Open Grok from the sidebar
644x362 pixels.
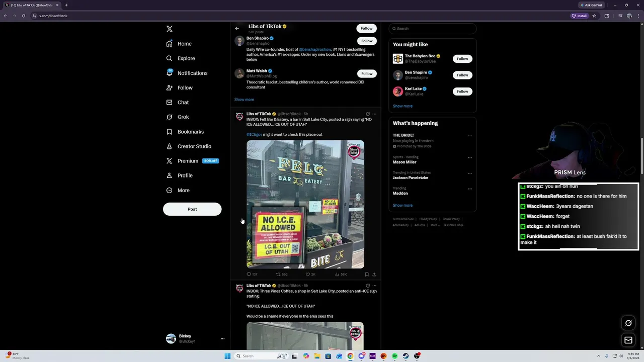[178, 117]
